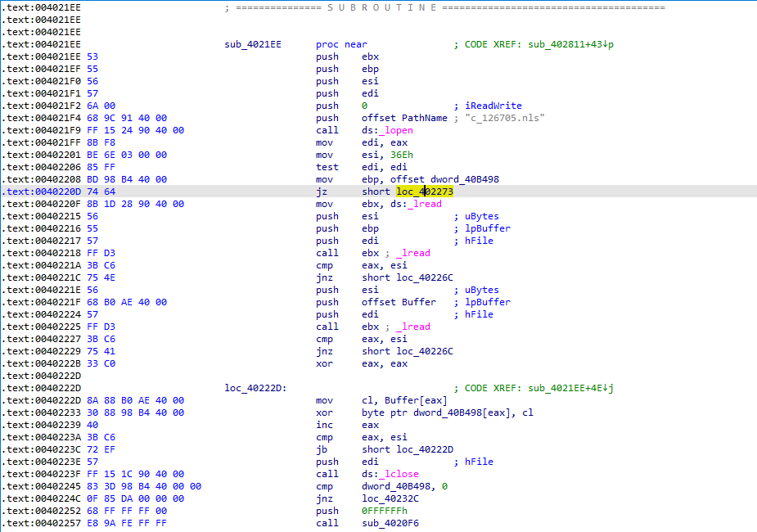
Task: Follow the sub_402811+43 code xref
Action: coord(570,44)
